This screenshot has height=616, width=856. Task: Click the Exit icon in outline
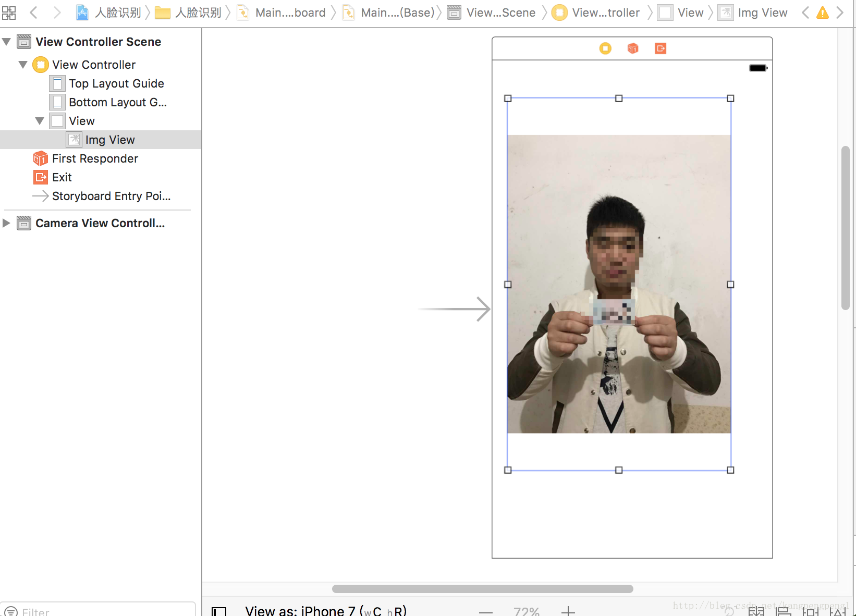pyautogui.click(x=41, y=177)
